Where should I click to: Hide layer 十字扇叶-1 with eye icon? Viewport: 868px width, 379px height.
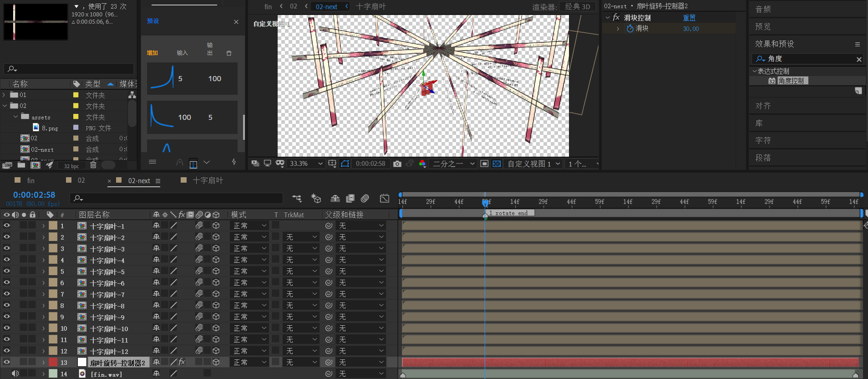pos(6,225)
